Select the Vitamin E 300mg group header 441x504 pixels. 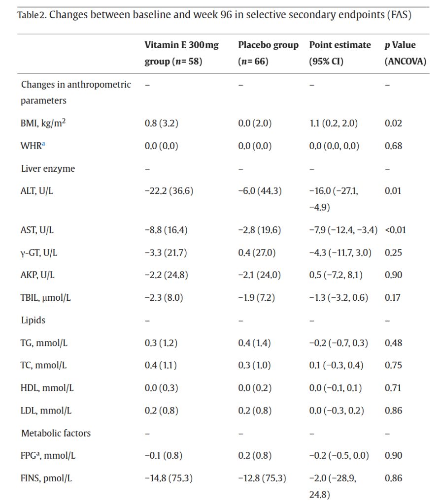pyautogui.click(x=181, y=53)
